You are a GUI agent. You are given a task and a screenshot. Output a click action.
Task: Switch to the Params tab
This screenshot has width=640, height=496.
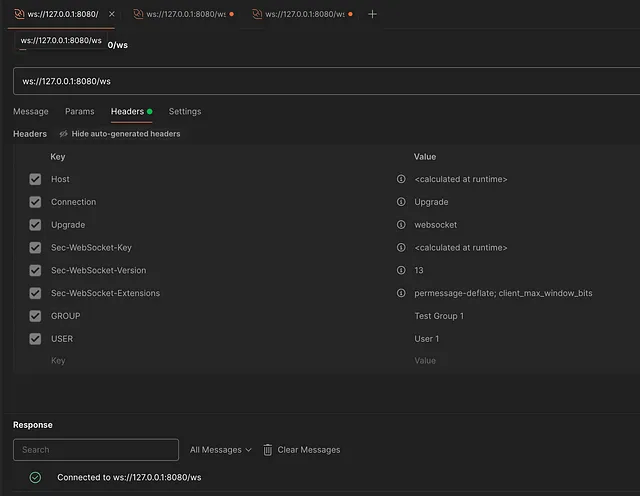tap(80, 112)
